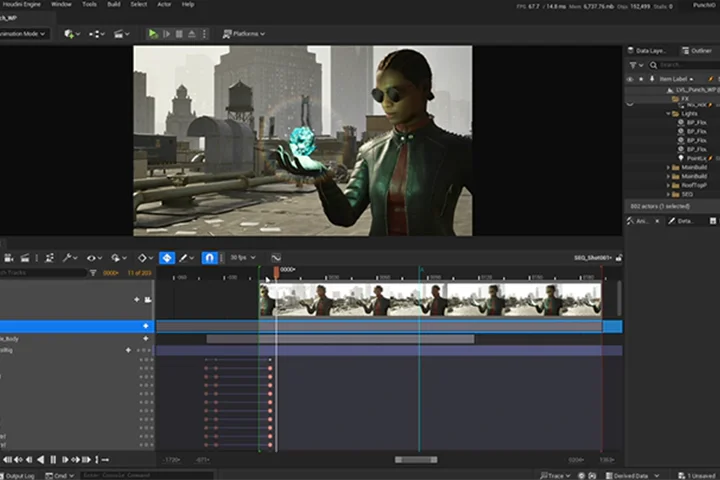
Task: Click the Sequencer find in content browser icon
Action: tap(49, 258)
